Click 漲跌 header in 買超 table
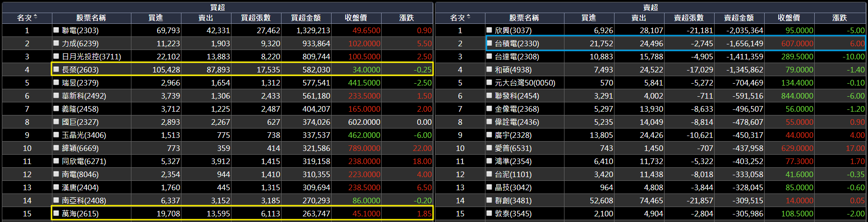Image resolution: width=868 pixels, height=222 pixels. pos(406,18)
